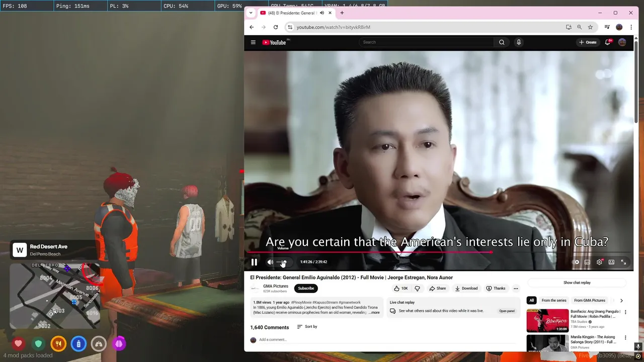Like the video (10K)
Screen dimensions: 644x362
pos(401,289)
